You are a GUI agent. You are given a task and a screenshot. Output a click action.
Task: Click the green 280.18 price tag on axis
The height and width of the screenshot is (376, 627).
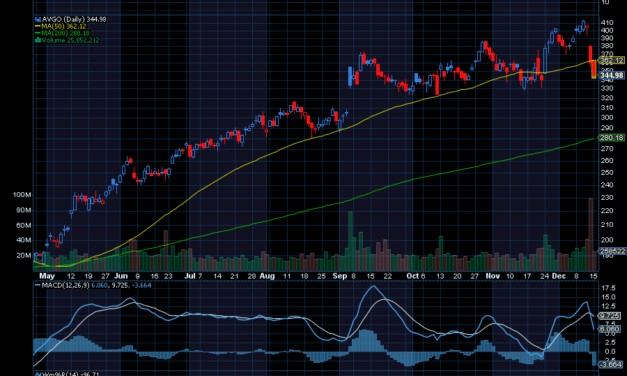(611, 138)
